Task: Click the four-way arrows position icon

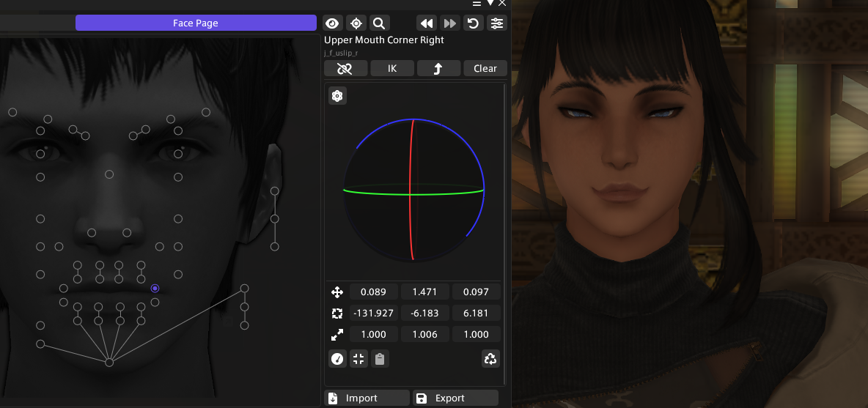Action: tap(337, 292)
